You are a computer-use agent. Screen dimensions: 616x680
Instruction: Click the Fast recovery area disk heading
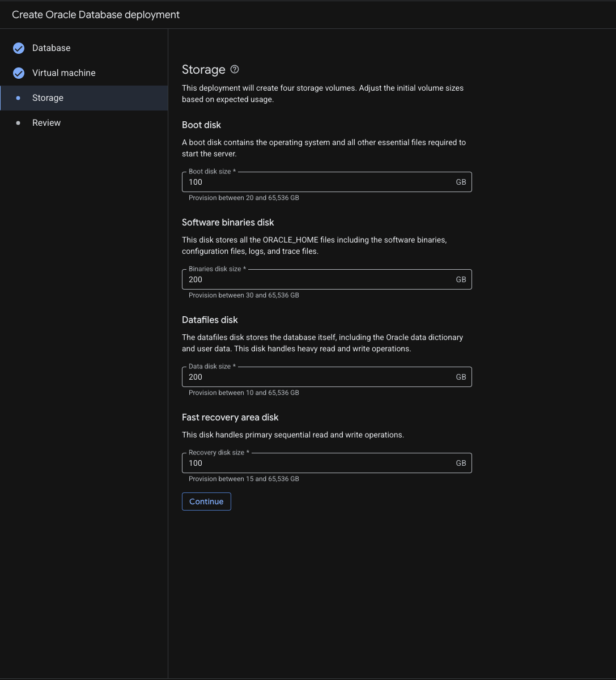coord(230,417)
